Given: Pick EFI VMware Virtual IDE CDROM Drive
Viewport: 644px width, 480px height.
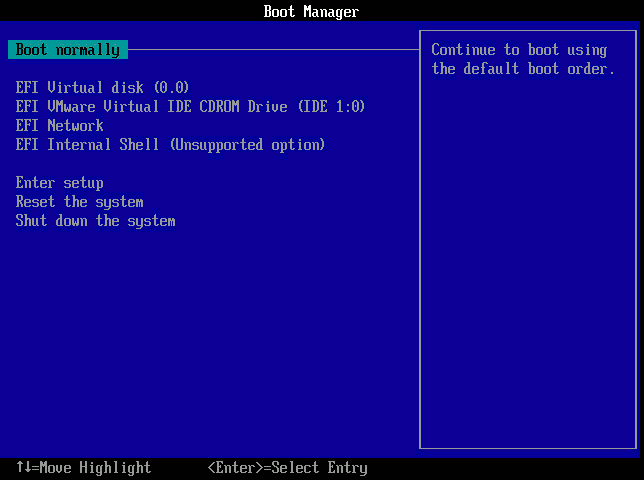Looking at the screenshot, I should [x=190, y=107].
